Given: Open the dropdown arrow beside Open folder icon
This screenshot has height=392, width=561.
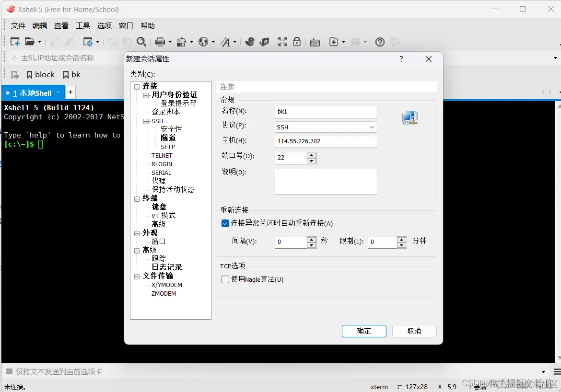Looking at the screenshot, I should click(x=39, y=42).
